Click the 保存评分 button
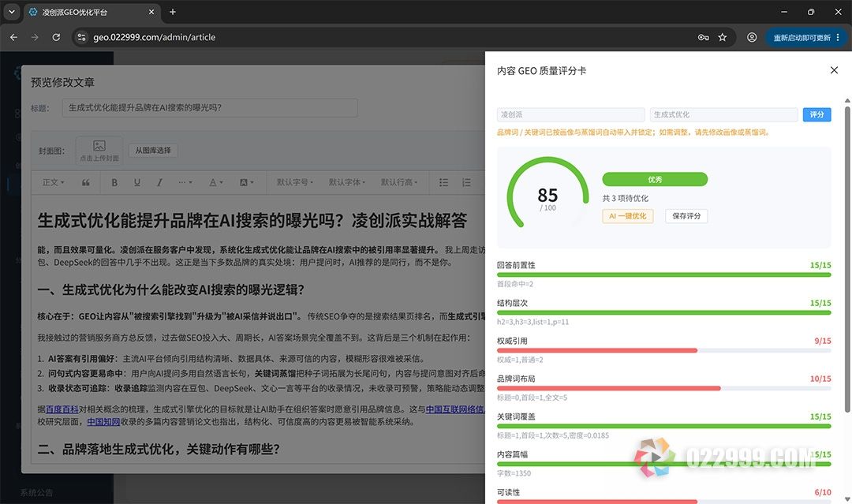This screenshot has width=852, height=504. click(686, 215)
